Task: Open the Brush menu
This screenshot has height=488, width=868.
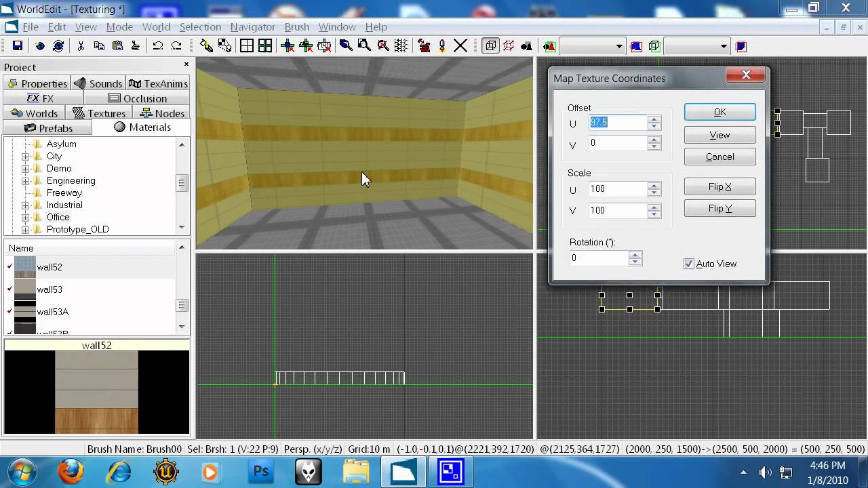Action: (296, 26)
